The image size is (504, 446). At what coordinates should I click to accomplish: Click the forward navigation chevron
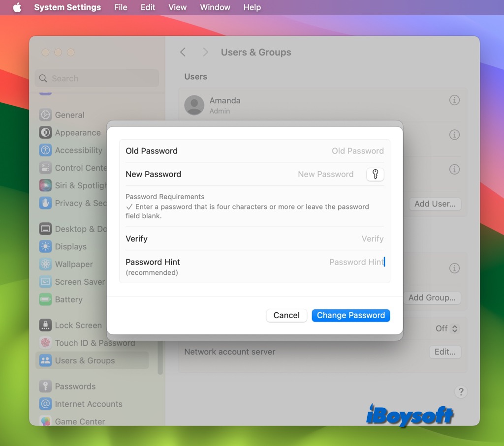point(205,52)
